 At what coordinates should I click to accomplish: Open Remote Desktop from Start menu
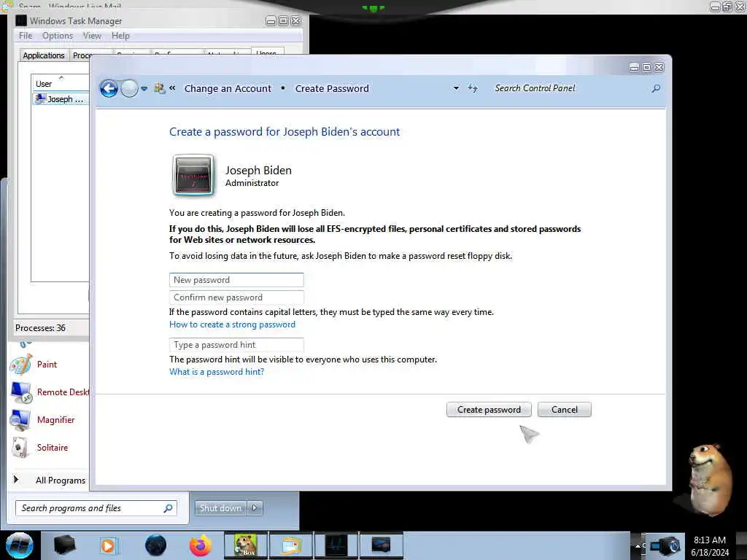pos(50,392)
